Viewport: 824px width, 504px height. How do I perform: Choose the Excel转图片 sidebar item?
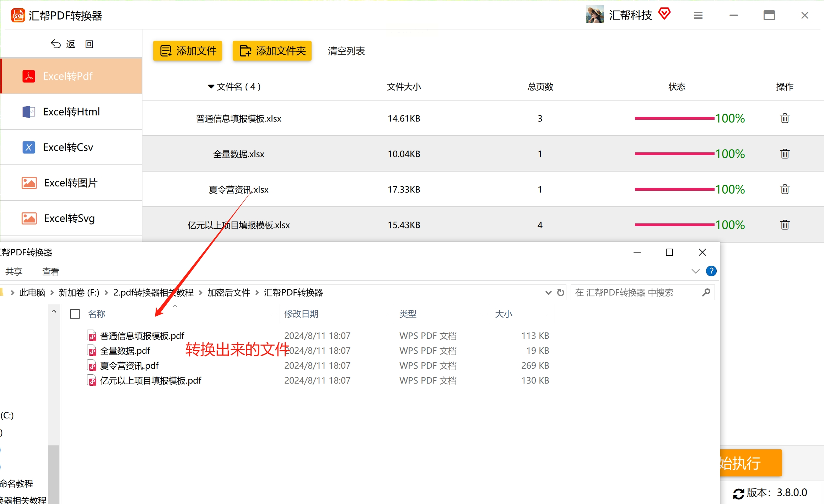point(71,183)
